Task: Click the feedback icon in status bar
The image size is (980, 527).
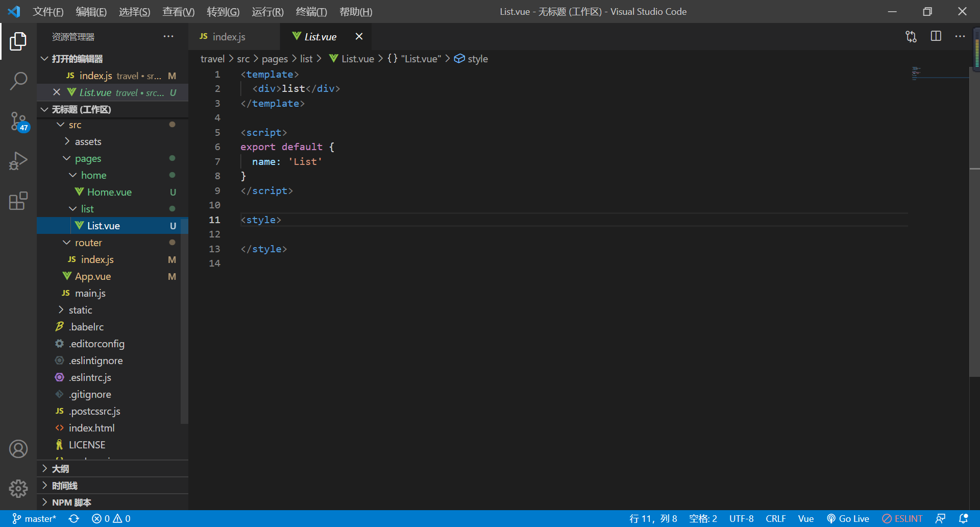Action: [940, 518]
